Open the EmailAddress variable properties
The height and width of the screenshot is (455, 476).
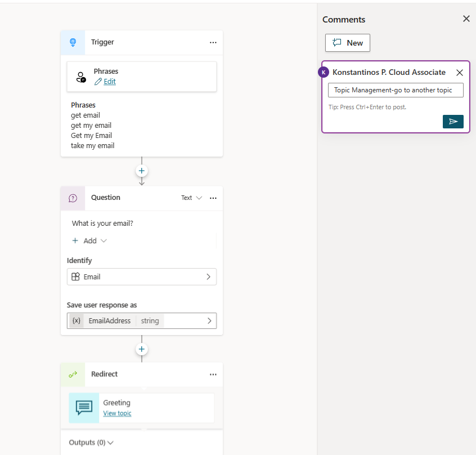(141, 320)
